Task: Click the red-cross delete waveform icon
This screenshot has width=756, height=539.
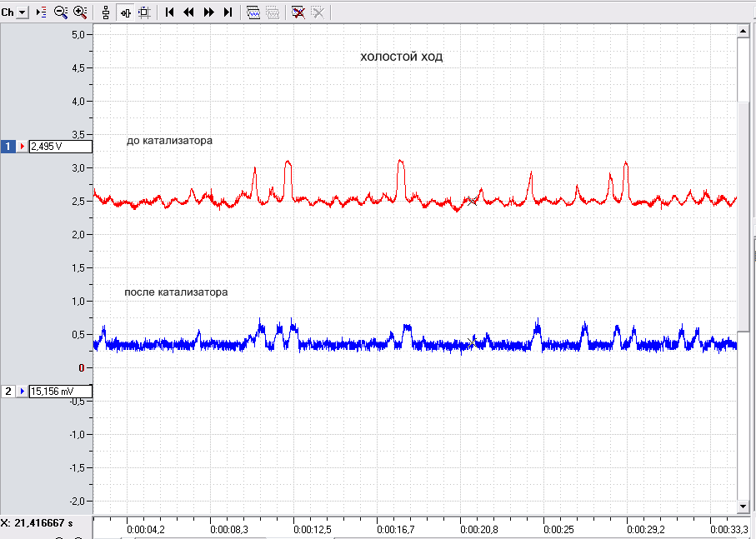Action: coord(298,12)
